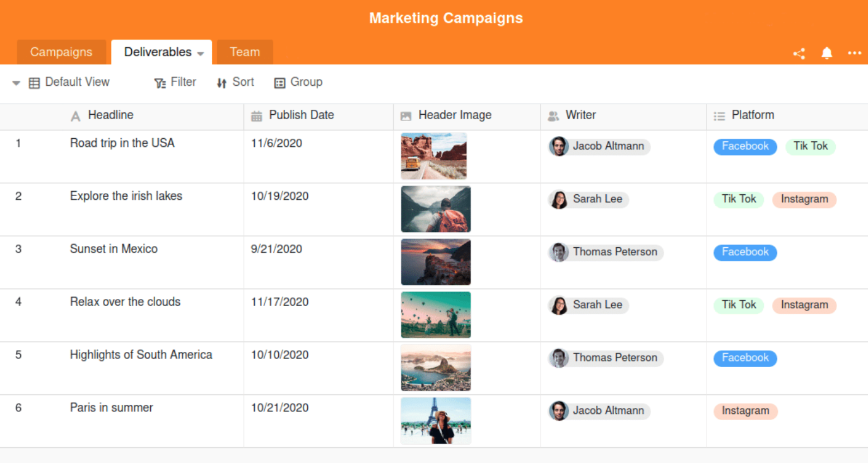This screenshot has width=868, height=463.
Task: Click the Publish Date calendar icon
Action: (257, 116)
